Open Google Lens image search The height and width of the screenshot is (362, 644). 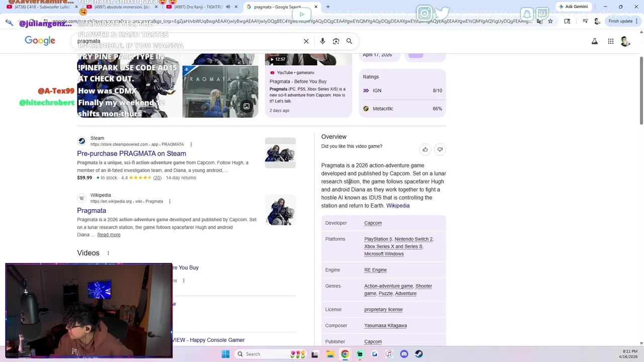[x=336, y=41]
